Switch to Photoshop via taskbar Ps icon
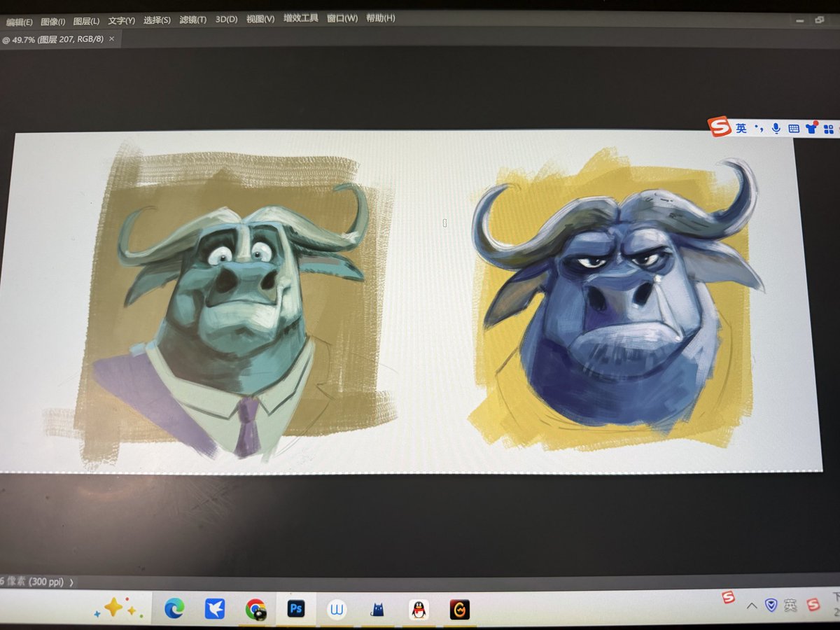This screenshot has width=840, height=630. [296, 609]
